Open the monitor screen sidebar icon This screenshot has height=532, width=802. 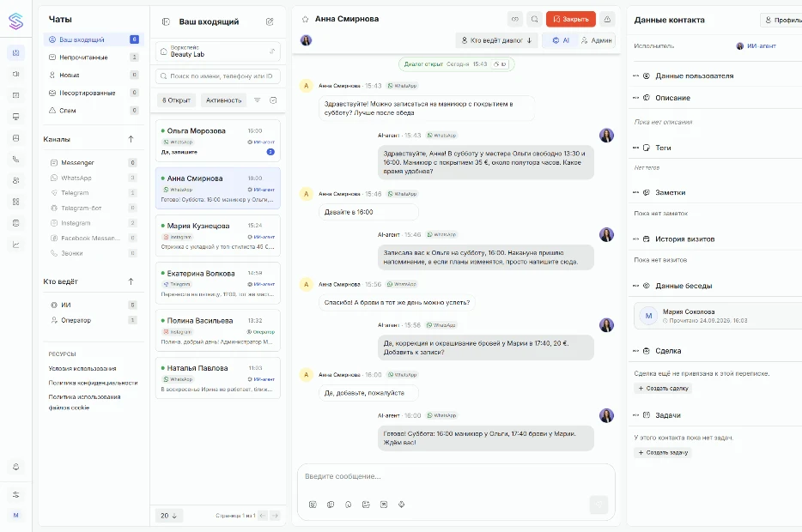tap(15, 117)
